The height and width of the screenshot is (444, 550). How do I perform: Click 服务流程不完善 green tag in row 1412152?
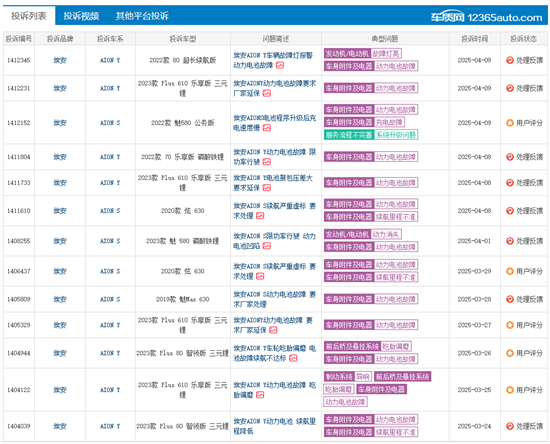pyautogui.click(x=349, y=135)
